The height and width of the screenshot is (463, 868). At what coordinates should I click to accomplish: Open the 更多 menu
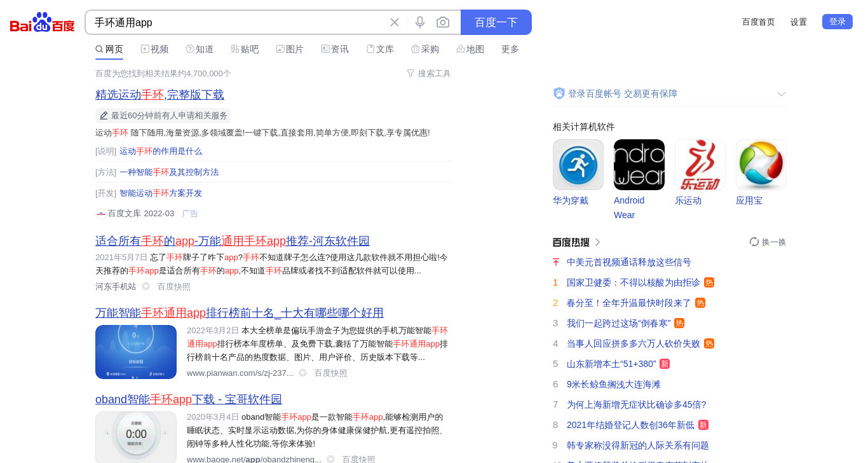pos(510,49)
